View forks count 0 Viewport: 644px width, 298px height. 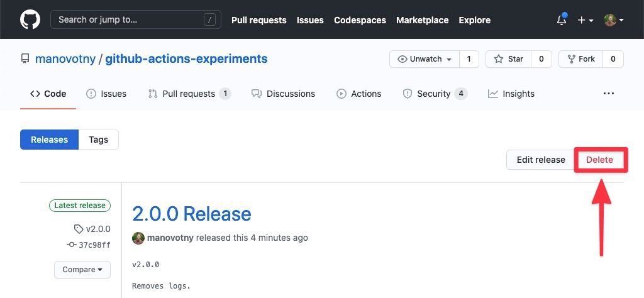point(613,59)
